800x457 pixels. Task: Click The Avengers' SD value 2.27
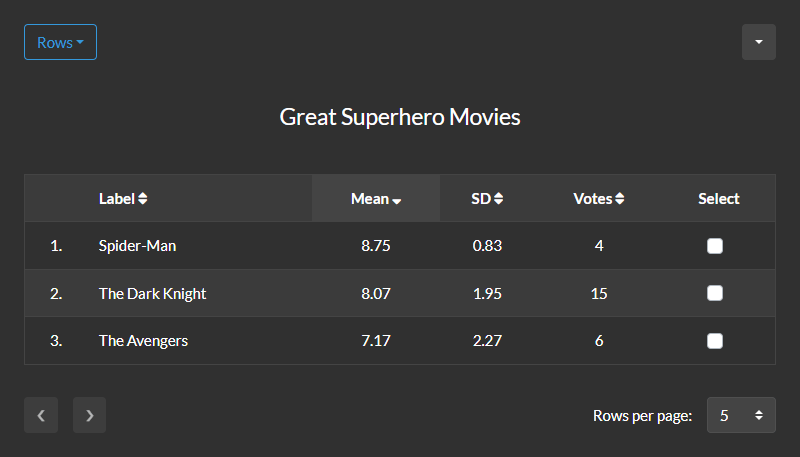point(487,341)
